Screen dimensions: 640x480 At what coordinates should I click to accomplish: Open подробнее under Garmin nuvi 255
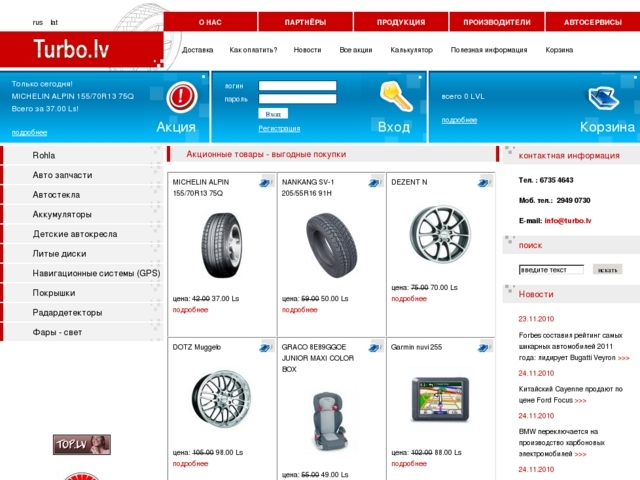pos(409,464)
